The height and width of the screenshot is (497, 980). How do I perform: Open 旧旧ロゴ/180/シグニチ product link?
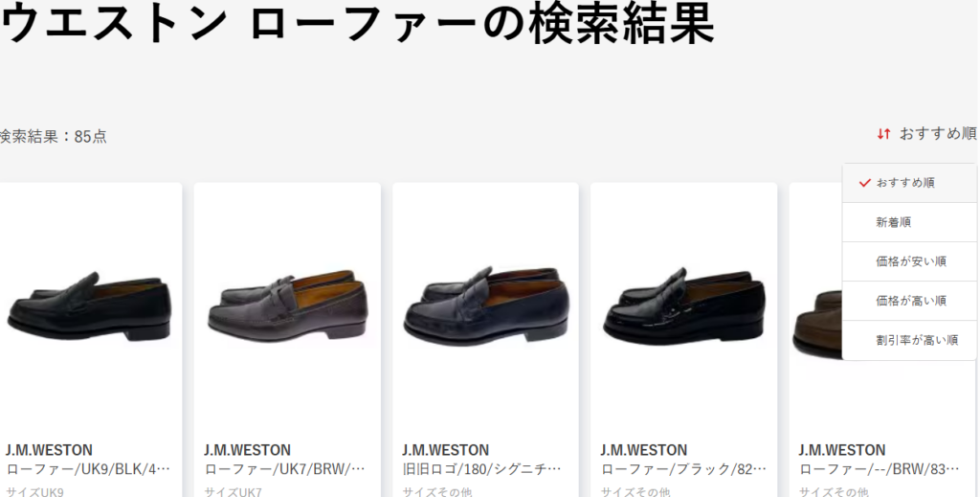pyautogui.click(x=482, y=469)
